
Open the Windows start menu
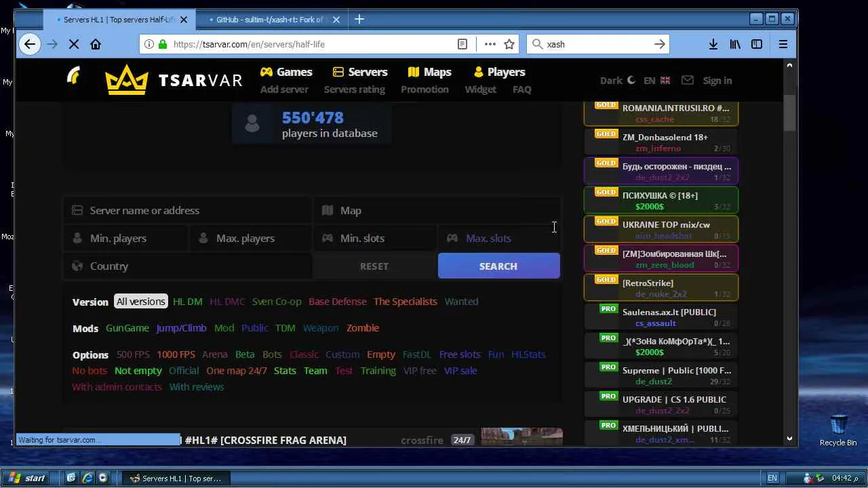tap(28, 478)
